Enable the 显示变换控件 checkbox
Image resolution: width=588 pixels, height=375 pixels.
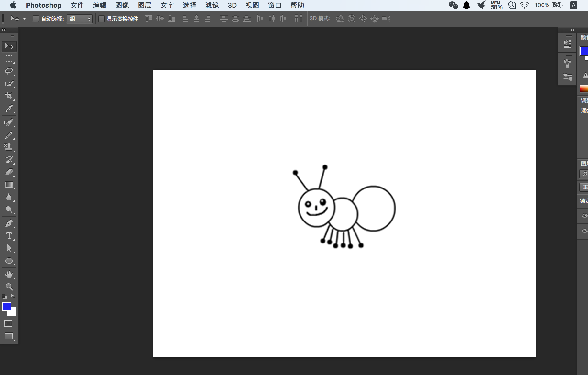101,19
